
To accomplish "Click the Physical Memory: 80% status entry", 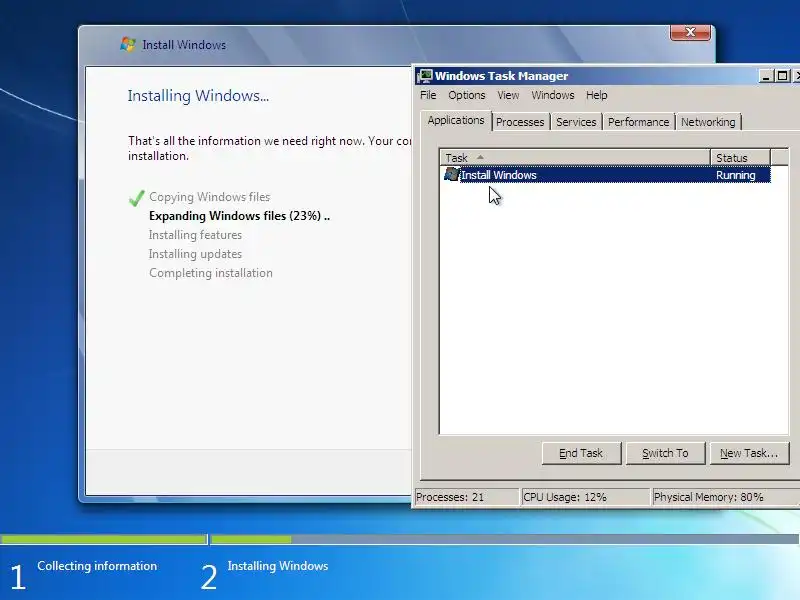I will click(724, 497).
